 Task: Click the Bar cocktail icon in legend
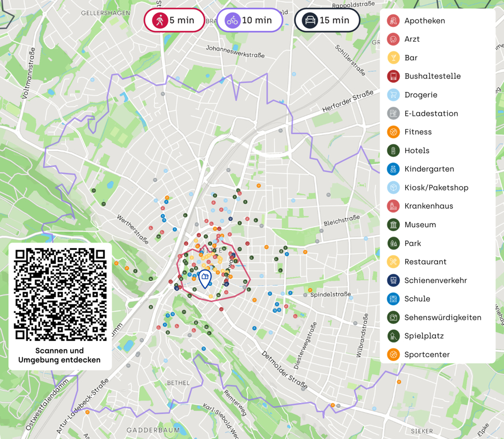393,58
